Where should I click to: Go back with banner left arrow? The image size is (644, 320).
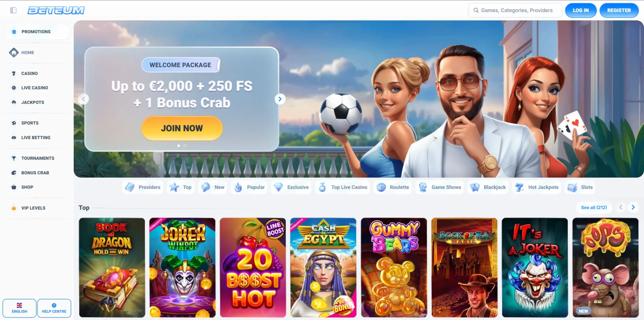(84, 99)
